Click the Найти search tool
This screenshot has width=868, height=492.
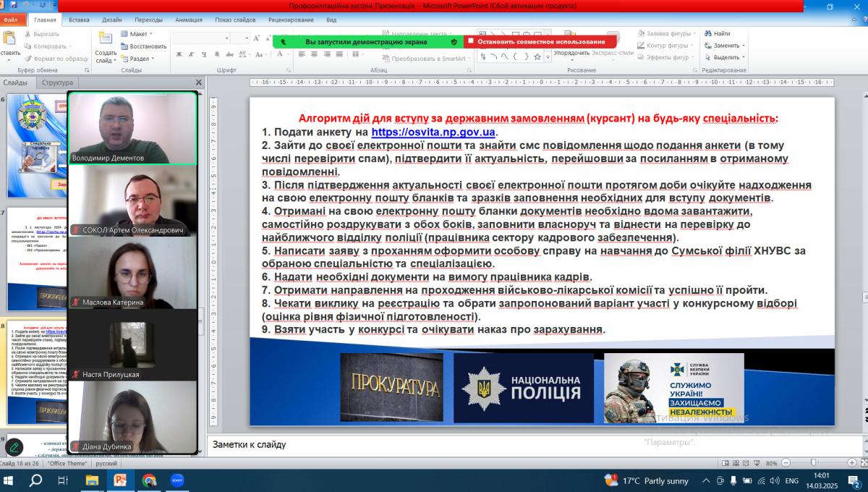tap(716, 33)
